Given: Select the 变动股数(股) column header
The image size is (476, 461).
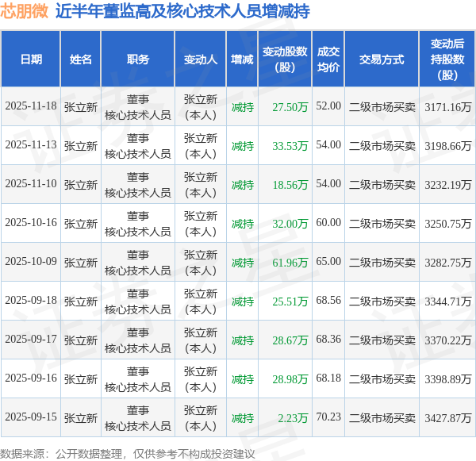Looking at the screenshot, I should pyautogui.click(x=285, y=60).
